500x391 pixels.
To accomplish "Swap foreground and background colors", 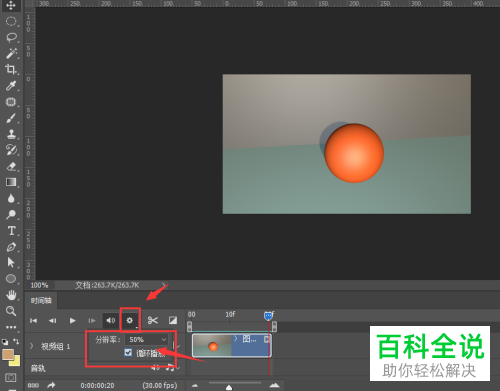I will tap(16, 341).
